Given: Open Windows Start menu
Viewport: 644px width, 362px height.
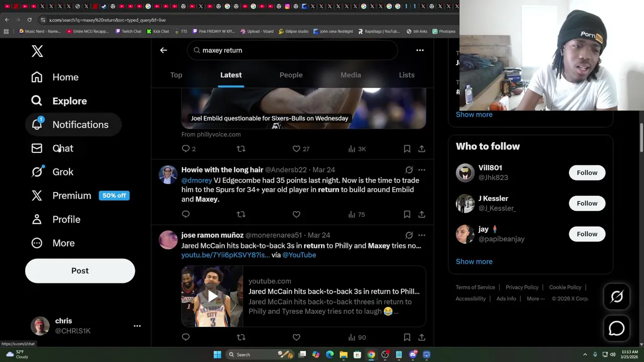Looking at the screenshot, I should click(217, 354).
